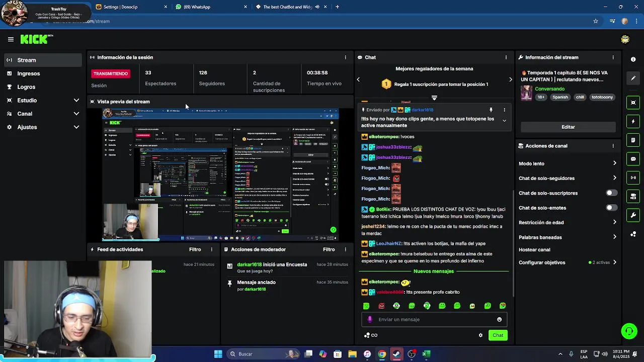
Task: Show previous top gifter with left arrow
Action: tap(358, 79)
